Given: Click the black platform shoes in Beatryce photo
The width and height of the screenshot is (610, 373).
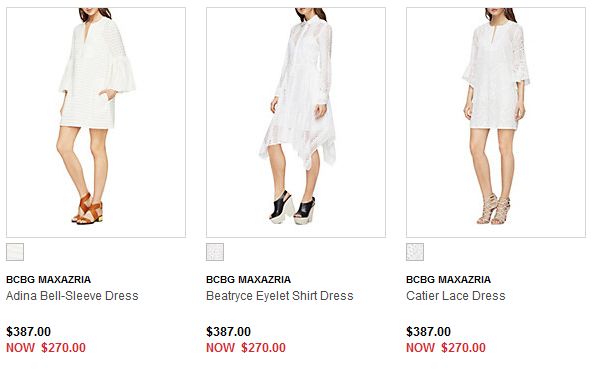Looking at the screenshot, I should click(293, 207).
